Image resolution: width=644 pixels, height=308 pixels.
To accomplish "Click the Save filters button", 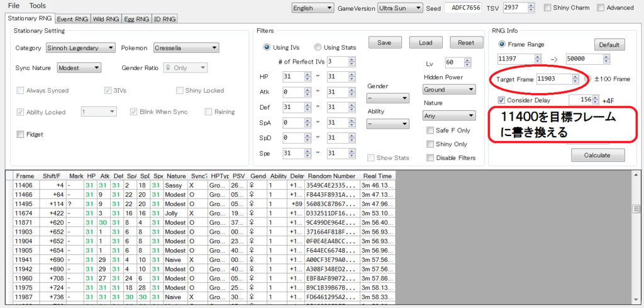I will pos(384,43).
